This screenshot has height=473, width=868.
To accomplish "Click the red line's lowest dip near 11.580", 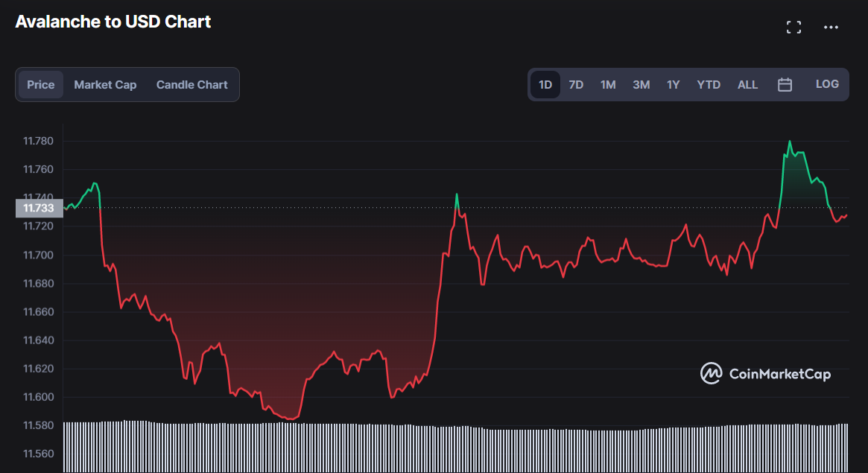I will tap(289, 419).
